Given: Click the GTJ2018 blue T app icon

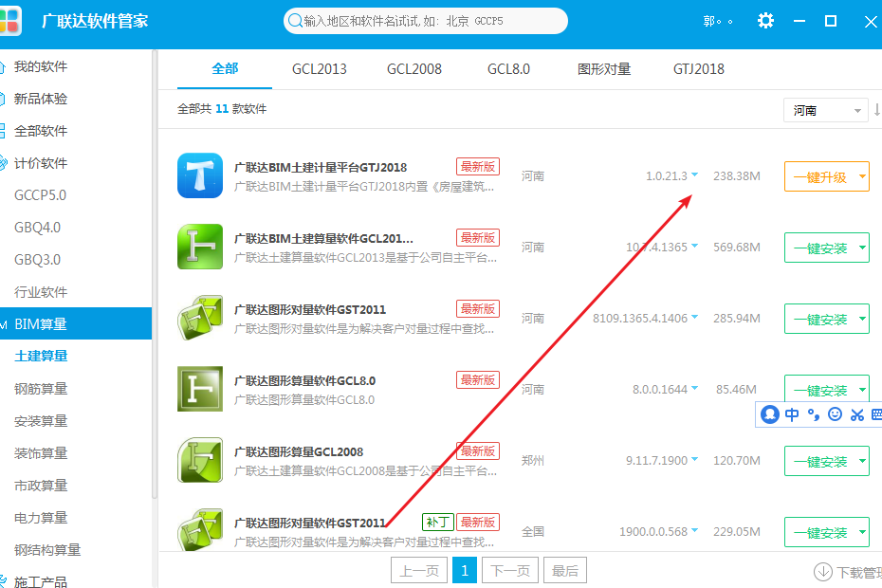Looking at the screenshot, I should point(200,175).
